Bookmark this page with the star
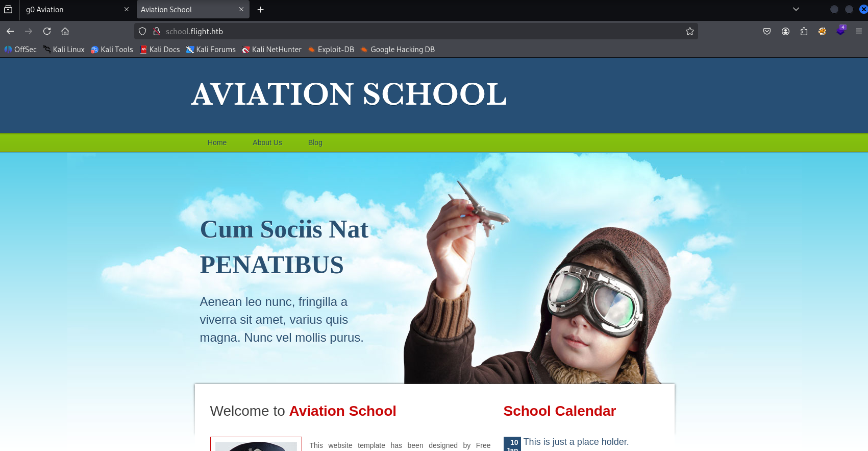This screenshot has height=451, width=868. 690,31
